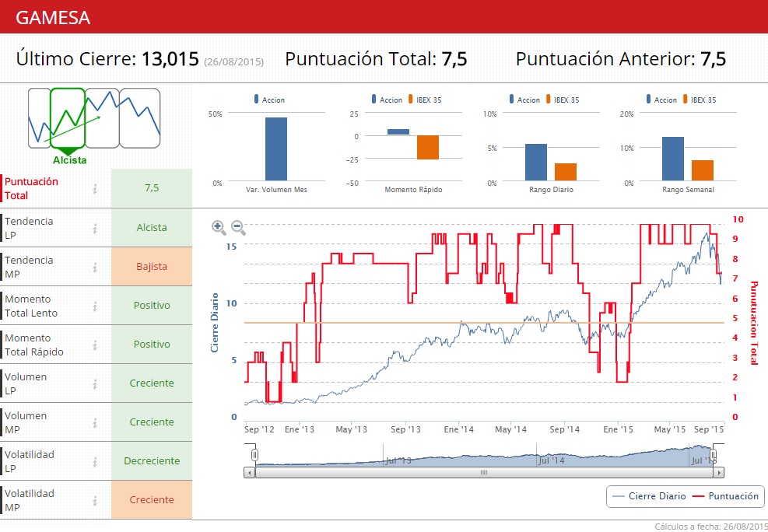Click the Creciente value for Volumen LP

152,383
